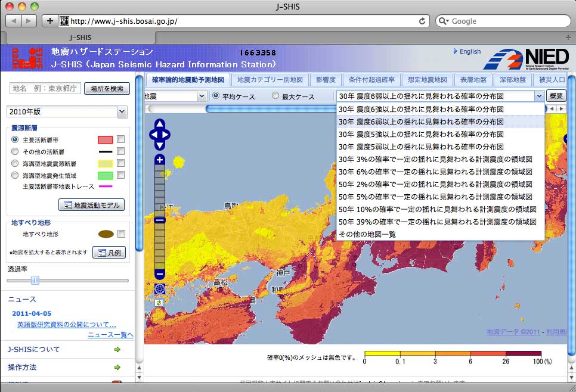Click the plus add bookmark button

click(x=49, y=21)
